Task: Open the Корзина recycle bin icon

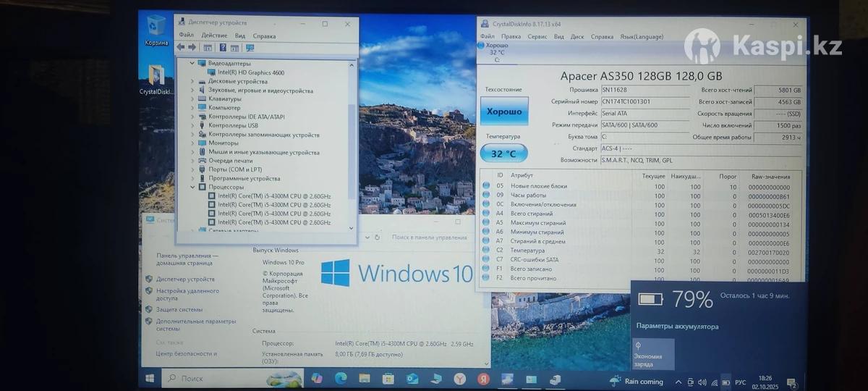Action: point(156,28)
